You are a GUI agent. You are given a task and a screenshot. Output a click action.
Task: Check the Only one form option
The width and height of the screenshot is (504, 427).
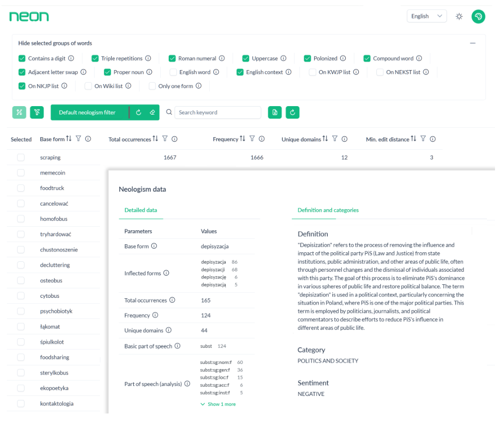(152, 86)
